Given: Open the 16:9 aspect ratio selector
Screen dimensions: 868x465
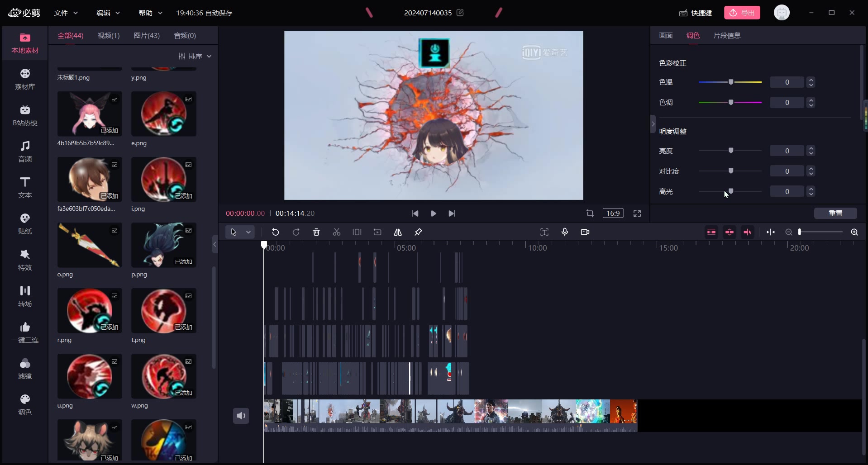Looking at the screenshot, I should (x=613, y=213).
